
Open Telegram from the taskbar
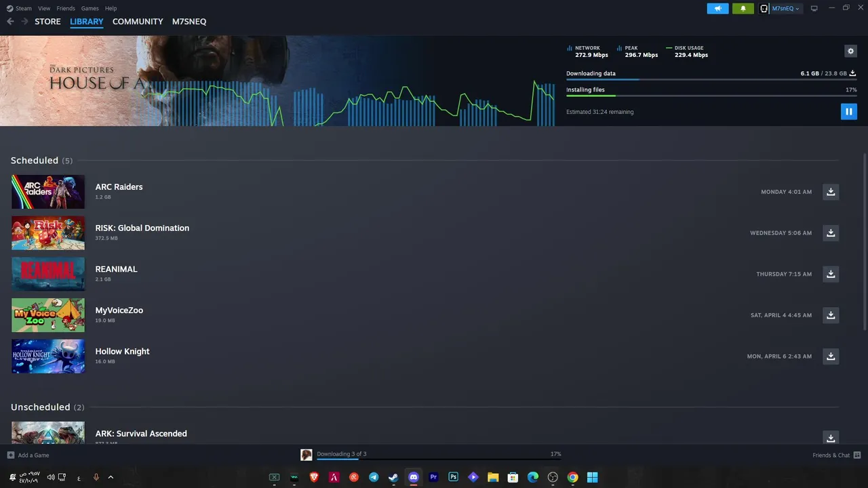click(374, 477)
